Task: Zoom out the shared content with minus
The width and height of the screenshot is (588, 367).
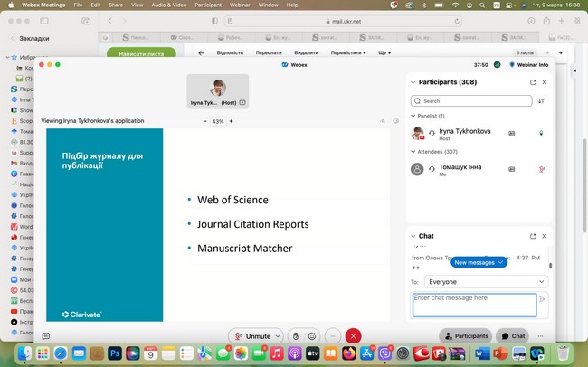Action: (204, 121)
